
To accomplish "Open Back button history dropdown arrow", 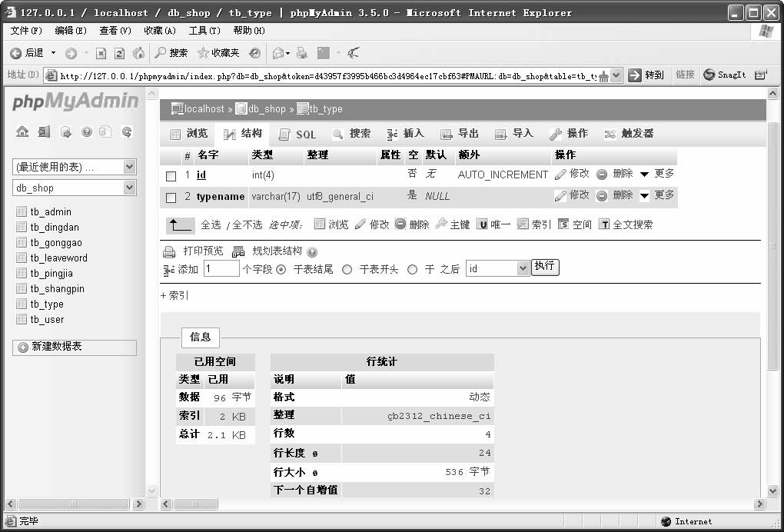I will [x=54, y=53].
